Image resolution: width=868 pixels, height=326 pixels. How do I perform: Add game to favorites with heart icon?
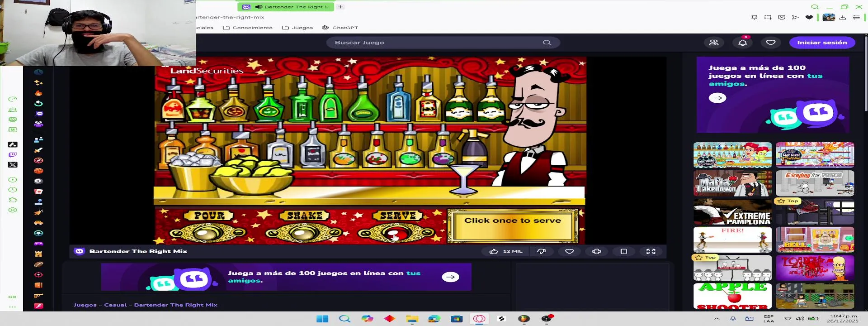(570, 251)
